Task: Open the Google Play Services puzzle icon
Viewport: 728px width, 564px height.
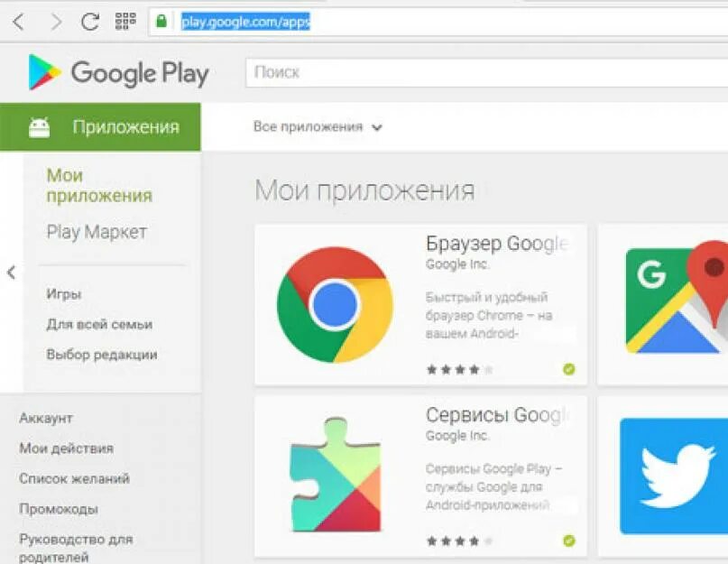Action: [x=336, y=474]
